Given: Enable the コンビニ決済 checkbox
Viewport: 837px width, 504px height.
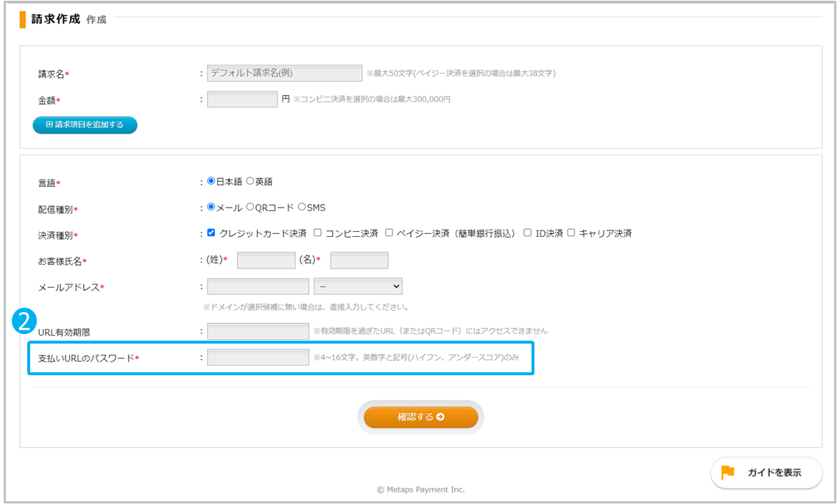Looking at the screenshot, I should (x=318, y=233).
